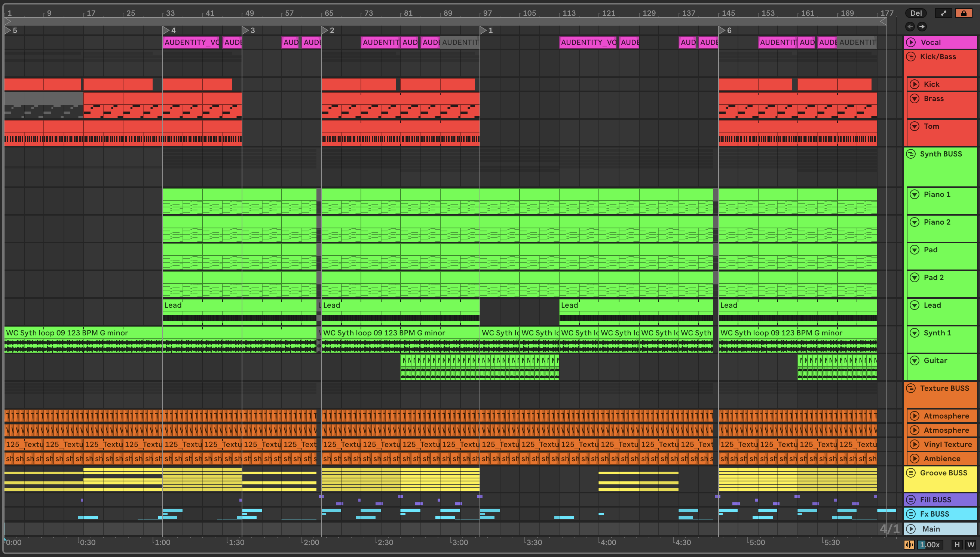Click the 1.00x zoom slider field
This screenshot has width=980, height=557.
coord(930,544)
